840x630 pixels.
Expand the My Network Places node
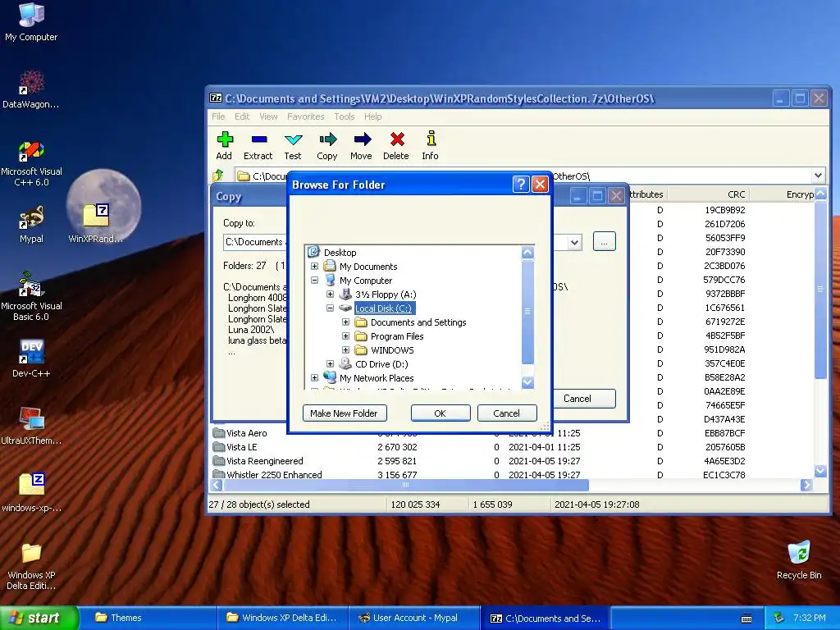coord(314,377)
